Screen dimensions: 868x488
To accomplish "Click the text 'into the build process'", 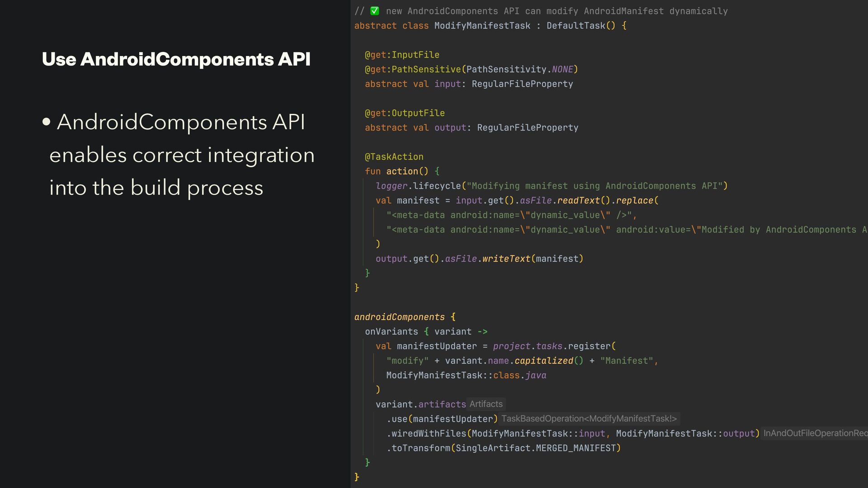I will tap(156, 188).
